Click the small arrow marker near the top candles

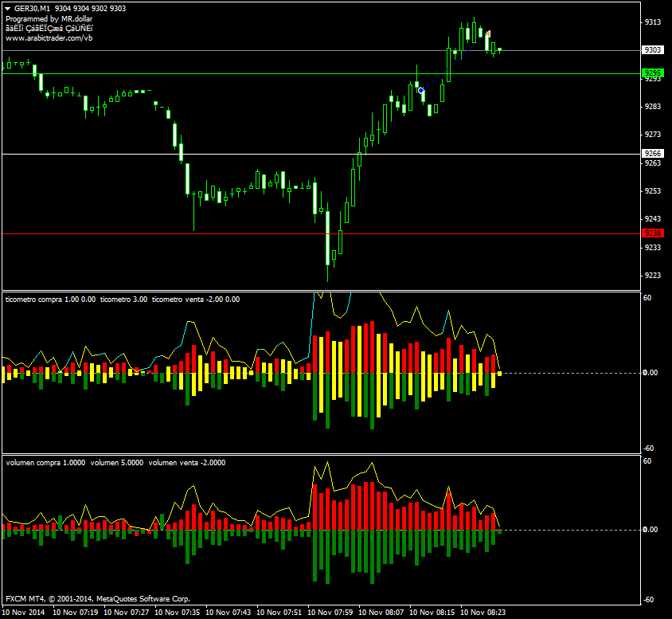tap(486, 34)
